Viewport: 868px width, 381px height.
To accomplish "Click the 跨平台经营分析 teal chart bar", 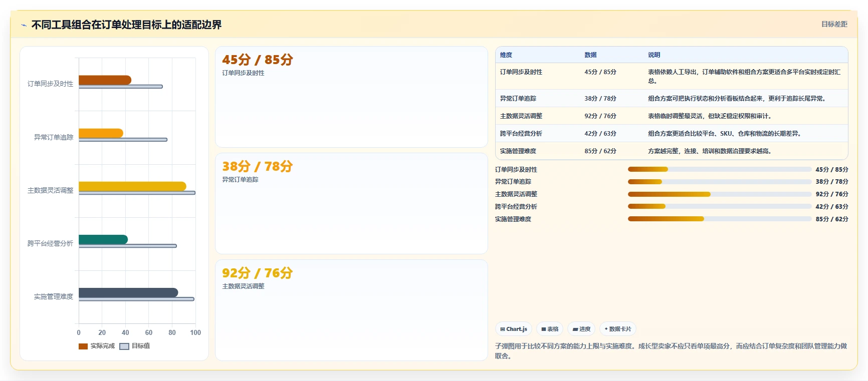I will [x=103, y=239].
